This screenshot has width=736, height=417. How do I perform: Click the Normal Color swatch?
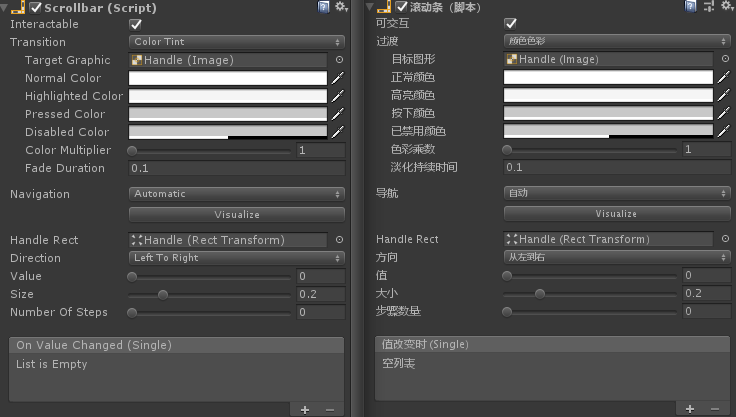228,78
